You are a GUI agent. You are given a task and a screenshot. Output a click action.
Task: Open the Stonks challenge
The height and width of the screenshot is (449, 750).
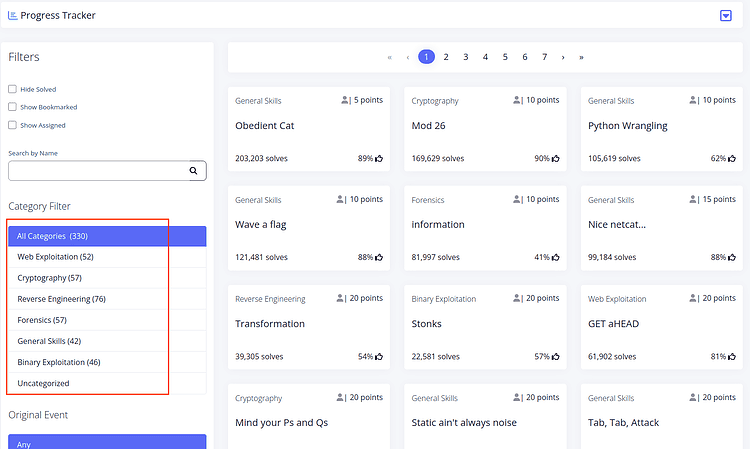coord(485,327)
